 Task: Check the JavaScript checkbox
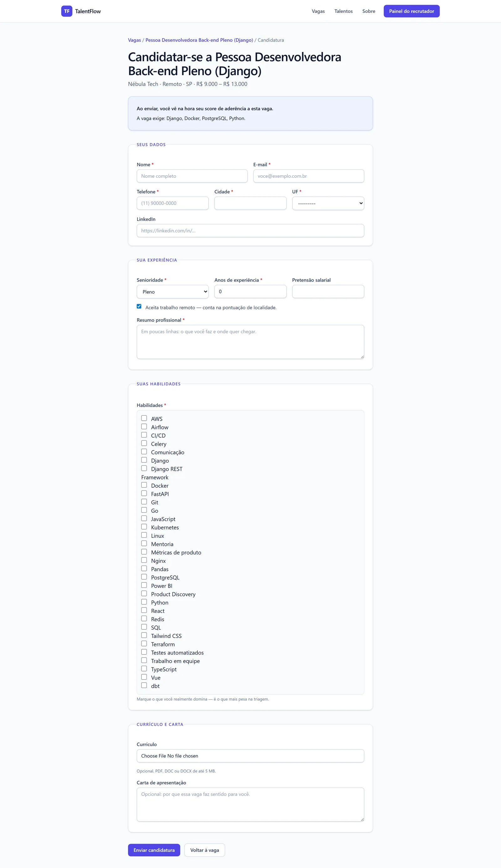[x=144, y=518]
